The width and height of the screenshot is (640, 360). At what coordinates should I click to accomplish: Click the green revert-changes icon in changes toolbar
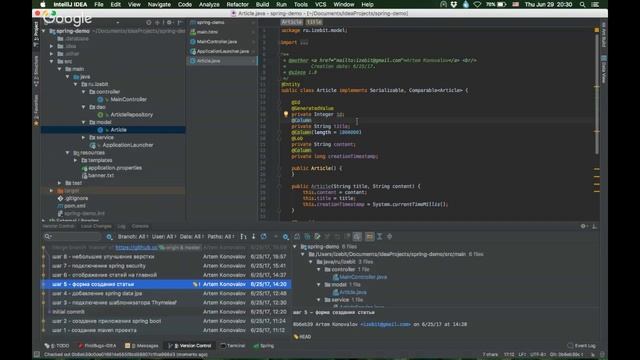(317, 236)
